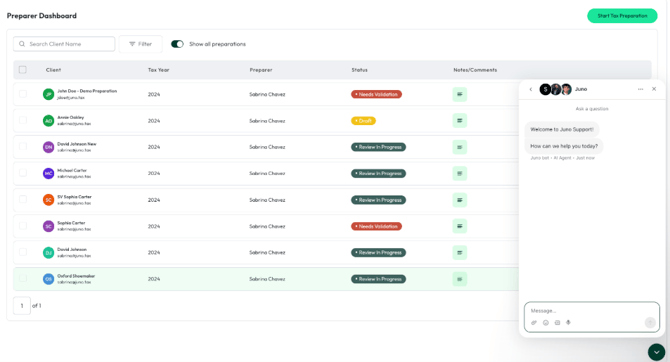Click 'How can we help you today?' message
The height and width of the screenshot is (362, 670).
click(x=564, y=146)
